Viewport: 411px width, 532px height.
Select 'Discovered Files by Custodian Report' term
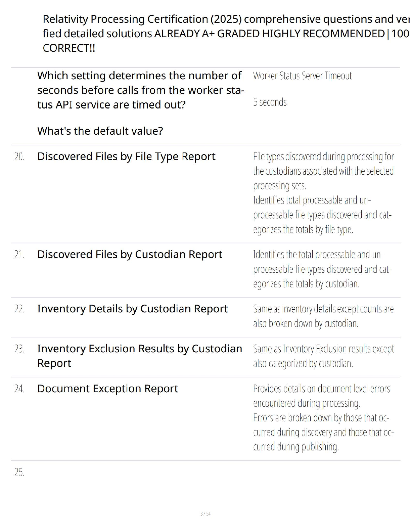(x=130, y=255)
